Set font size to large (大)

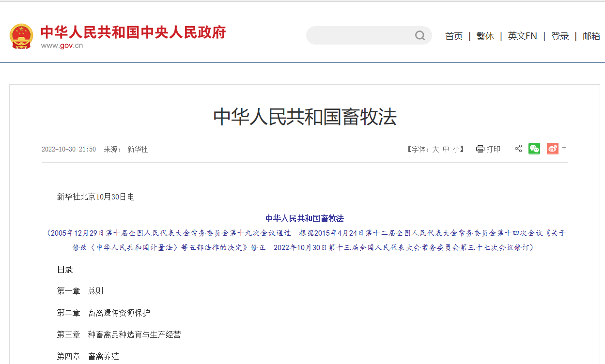pyautogui.click(x=435, y=150)
